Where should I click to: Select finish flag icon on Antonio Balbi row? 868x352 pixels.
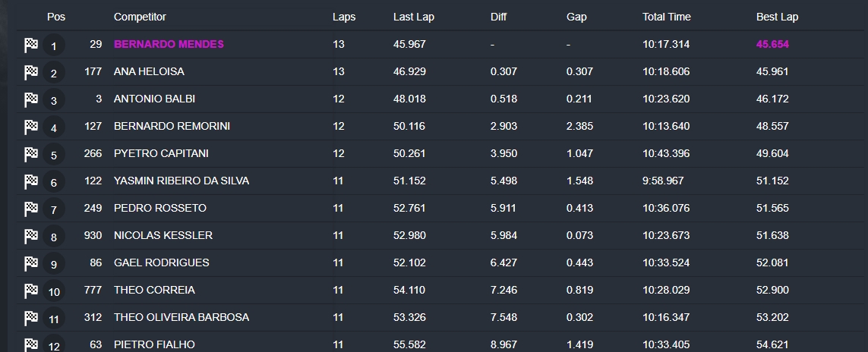(31, 99)
